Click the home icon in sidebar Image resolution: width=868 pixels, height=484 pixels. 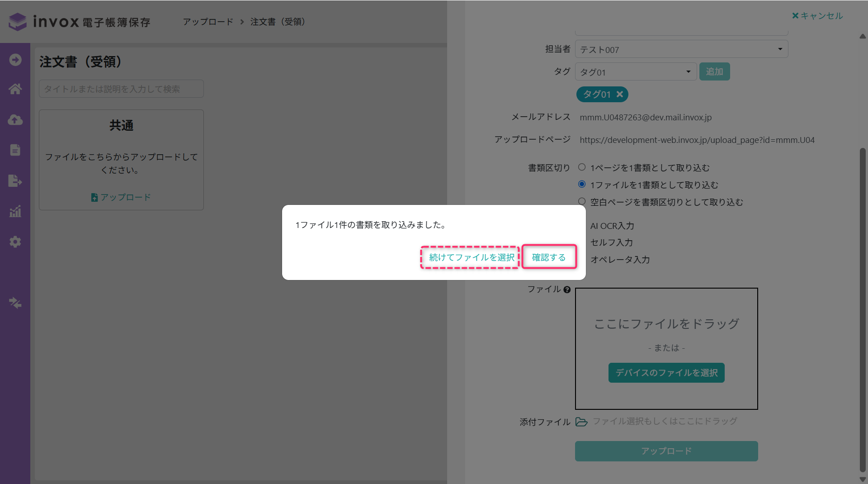pyautogui.click(x=15, y=89)
